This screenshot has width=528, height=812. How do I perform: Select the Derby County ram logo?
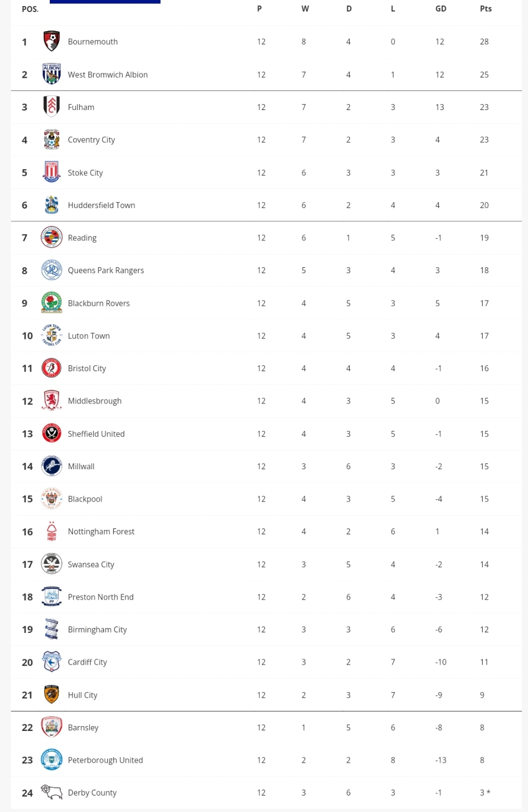pyautogui.click(x=51, y=792)
